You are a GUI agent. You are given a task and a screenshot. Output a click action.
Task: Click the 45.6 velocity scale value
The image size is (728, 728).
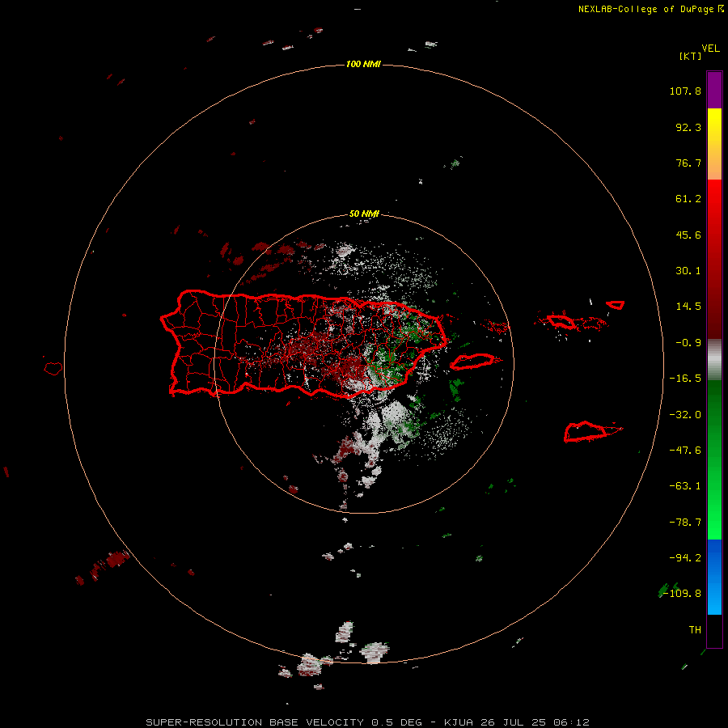click(688, 235)
